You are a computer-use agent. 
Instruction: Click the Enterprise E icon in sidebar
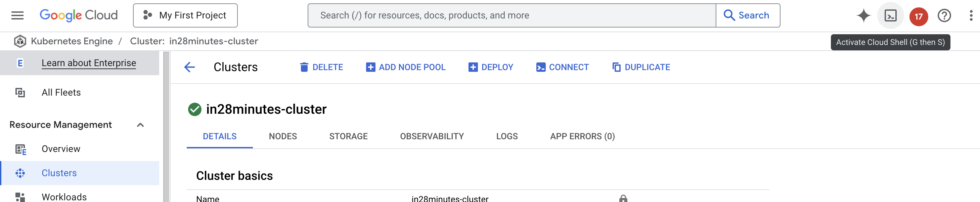pos(20,63)
